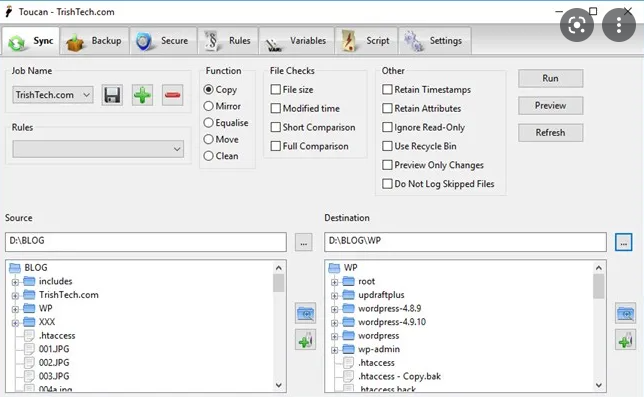Tick Do Not Log Skipped Files
Viewport: 644px width, 397px height.
387,184
